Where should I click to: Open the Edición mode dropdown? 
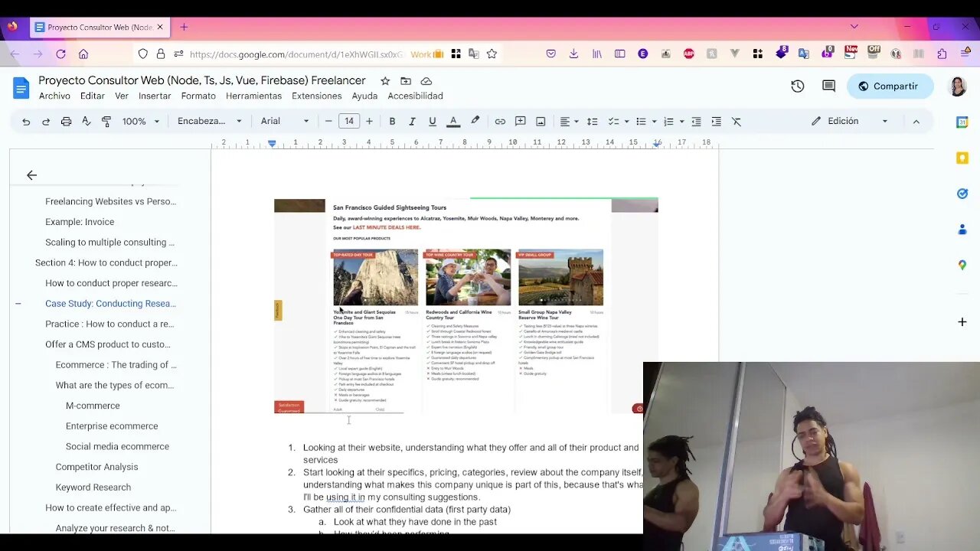click(850, 121)
